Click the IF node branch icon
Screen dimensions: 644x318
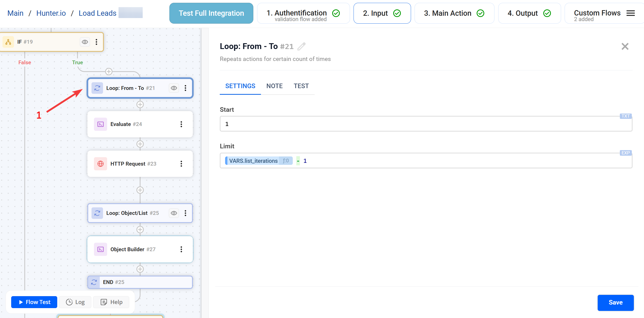coord(8,42)
